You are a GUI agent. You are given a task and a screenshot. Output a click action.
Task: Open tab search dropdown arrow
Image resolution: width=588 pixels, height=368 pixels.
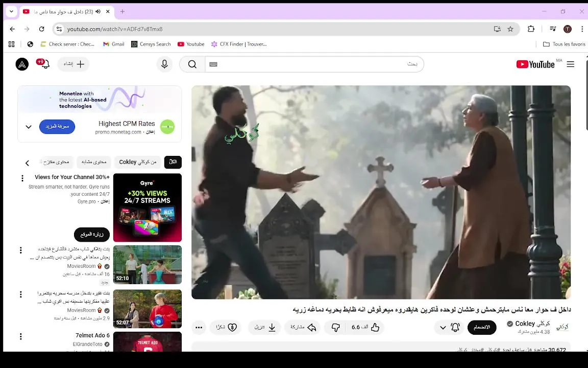pos(11,12)
